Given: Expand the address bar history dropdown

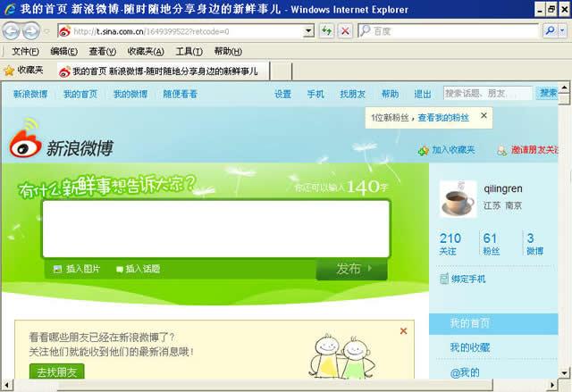Looking at the screenshot, I should (x=308, y=31).
